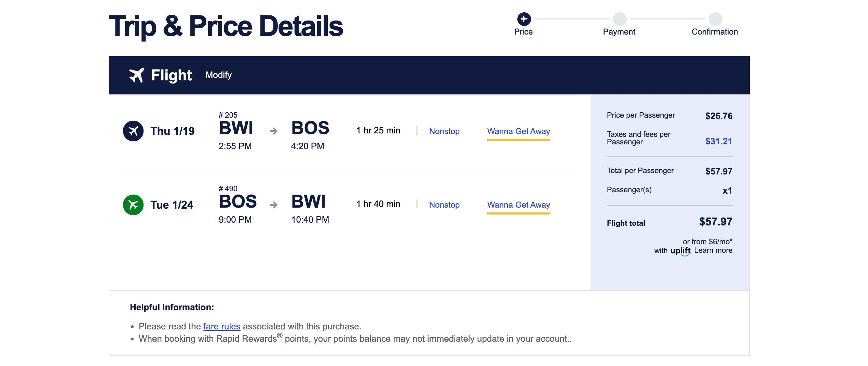
Task: Open Nonstop details for flight 205
Action: pos(444,131)
